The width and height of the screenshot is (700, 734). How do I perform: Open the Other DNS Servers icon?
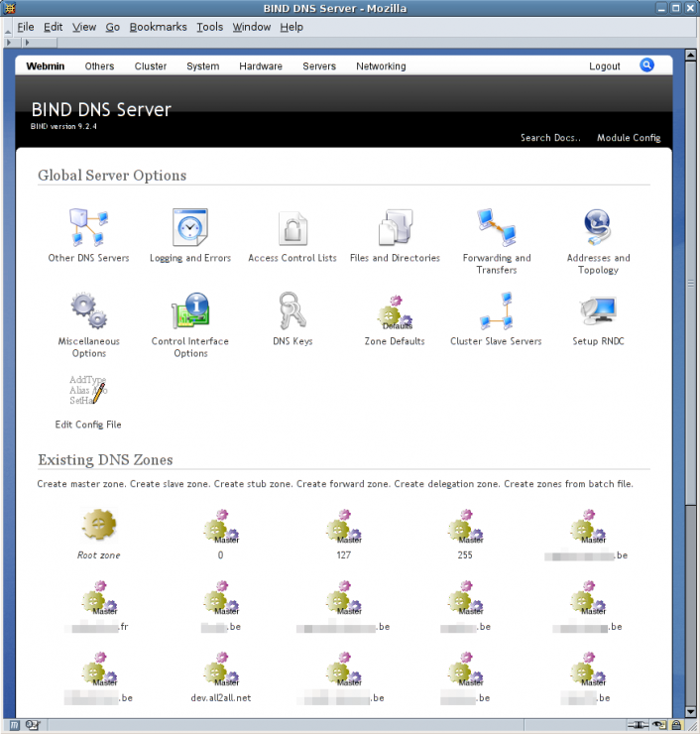88,228
